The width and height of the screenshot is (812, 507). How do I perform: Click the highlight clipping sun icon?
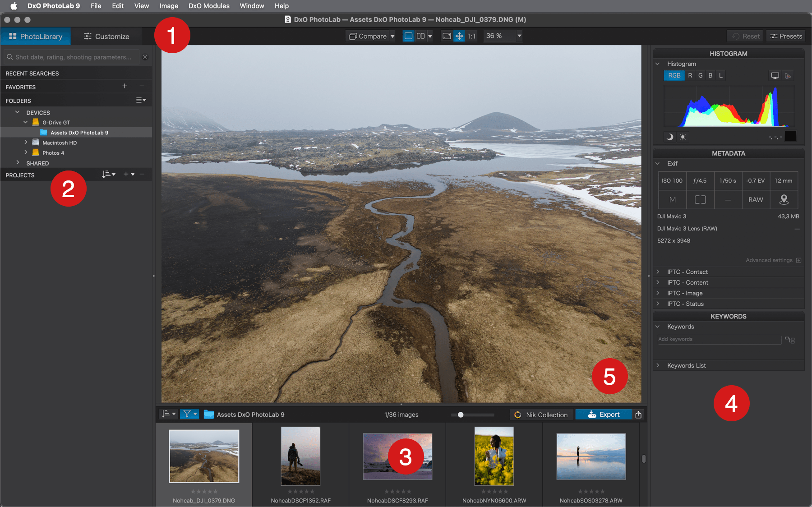click(683, 137)
